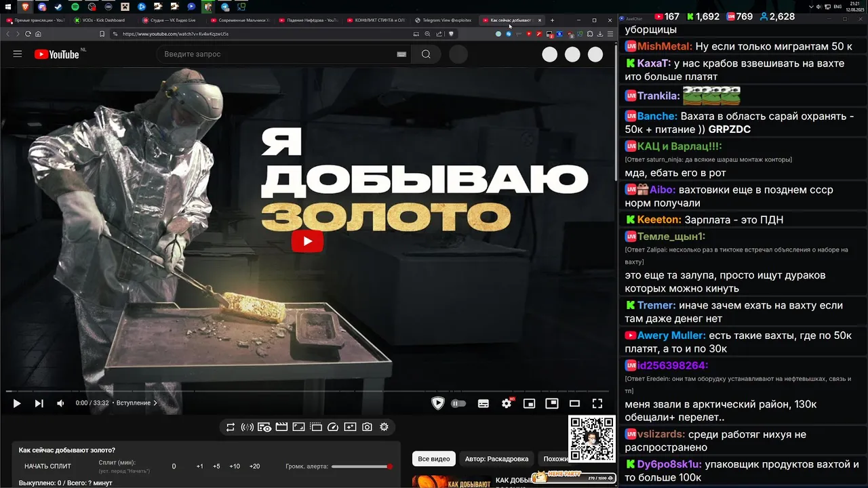
Task: Open playback speed gauge icon
Action: pos(333,427)
